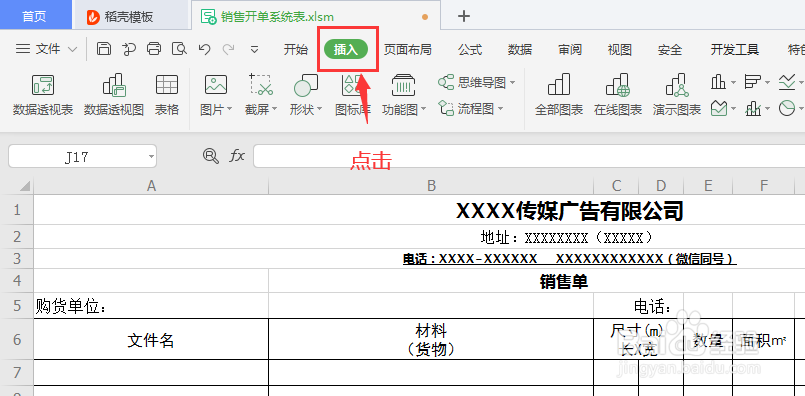This screenshot has width=805, height=396.
Task: Expand the bar chart type dropdown
Action: 767,83
